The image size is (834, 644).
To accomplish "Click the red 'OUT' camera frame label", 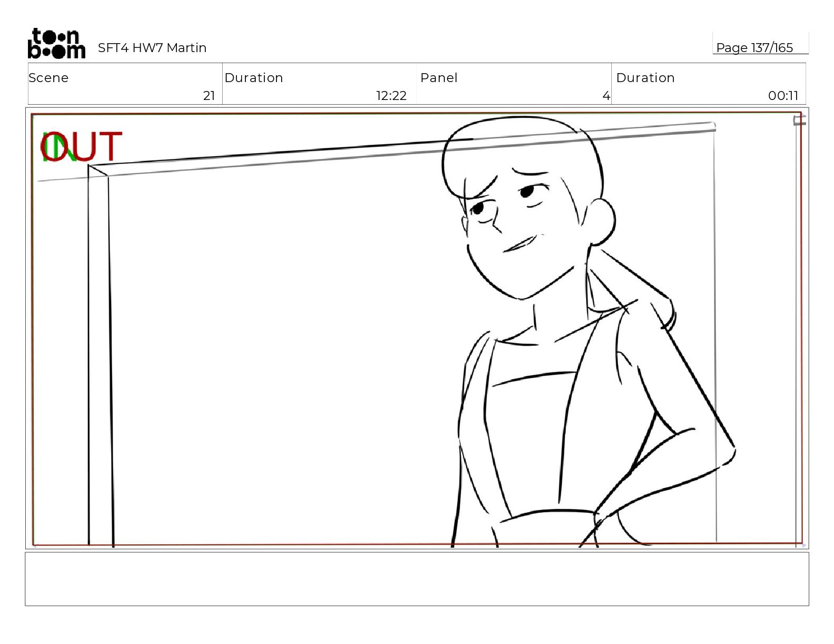I will click(82, 147).
